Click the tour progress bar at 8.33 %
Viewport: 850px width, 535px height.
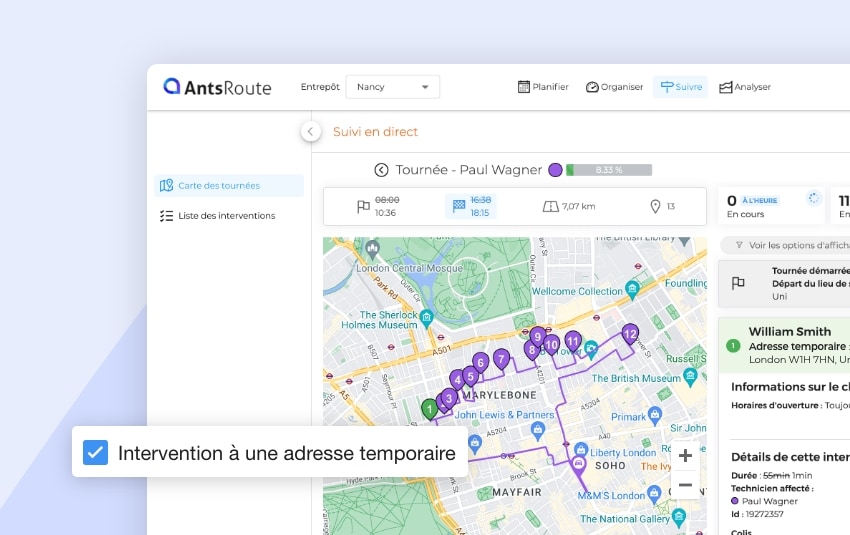tap(609, 170)
